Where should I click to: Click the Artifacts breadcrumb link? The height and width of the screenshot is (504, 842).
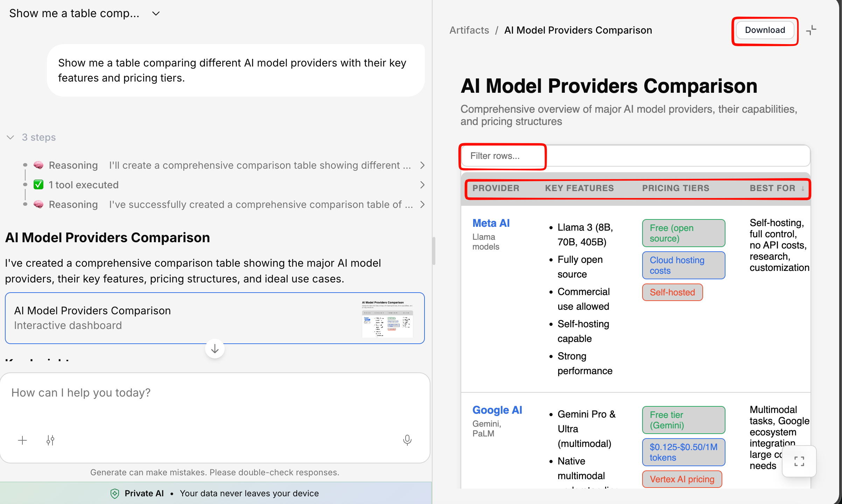click(469, 30)
